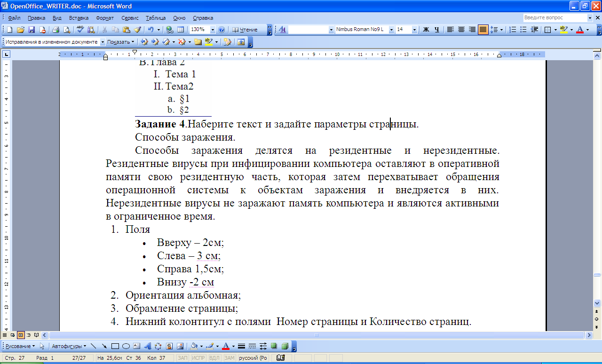Screen dimensions: 602x364
Task: Click the vertical scrollbar down arrow
Action: pyautogui.click(x=597, y=303)
